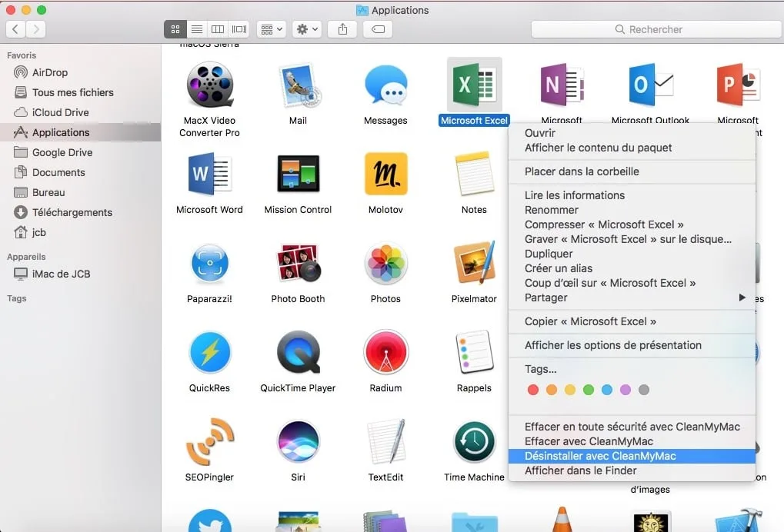Choose Dupliquer in the context menu
Viewport: 784px width, 532px height.
(x=632, y=254)
